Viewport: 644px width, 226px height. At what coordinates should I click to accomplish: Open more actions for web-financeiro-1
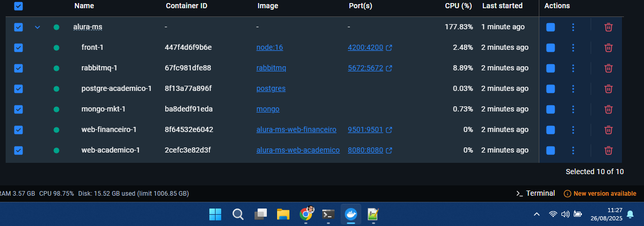pyautogui.click(x=573, y=130)
